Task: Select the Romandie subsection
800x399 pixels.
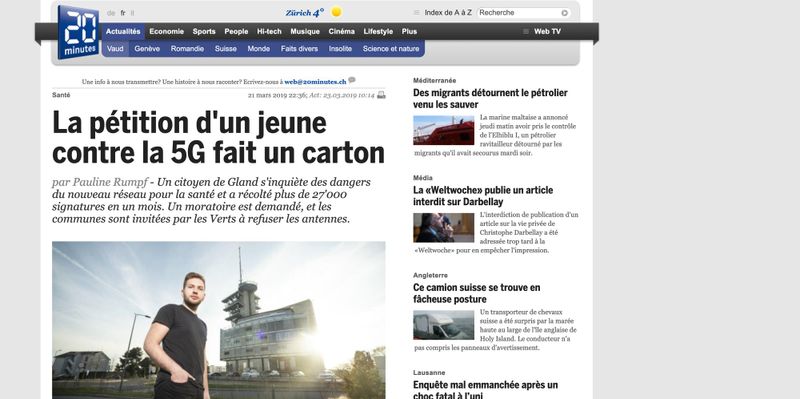Action: (x=187, y=49)
